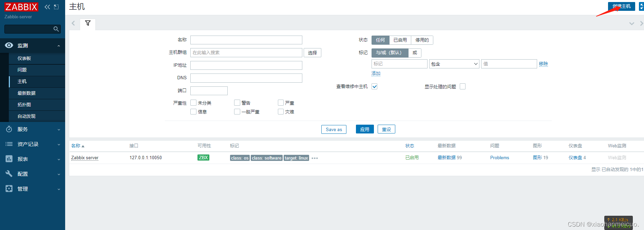
Task: Enable 显示处理的问题 checkbox
Action: (x=462, y=86)
